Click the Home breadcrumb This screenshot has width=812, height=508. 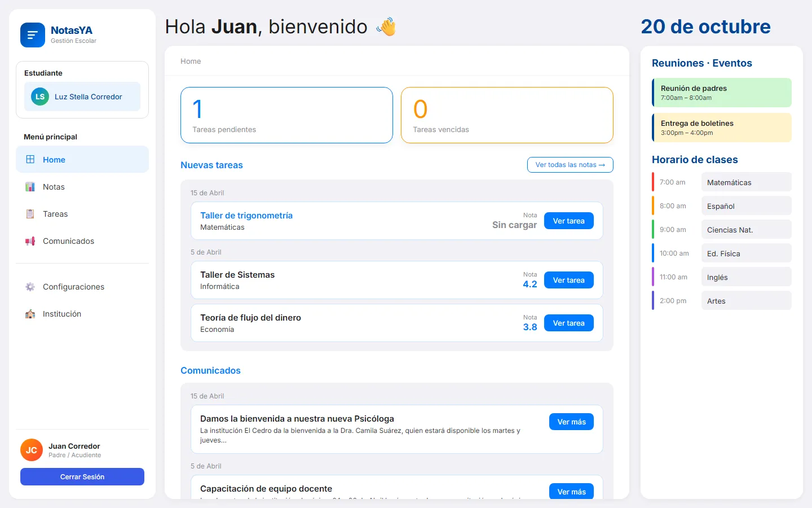coord(191,61)
